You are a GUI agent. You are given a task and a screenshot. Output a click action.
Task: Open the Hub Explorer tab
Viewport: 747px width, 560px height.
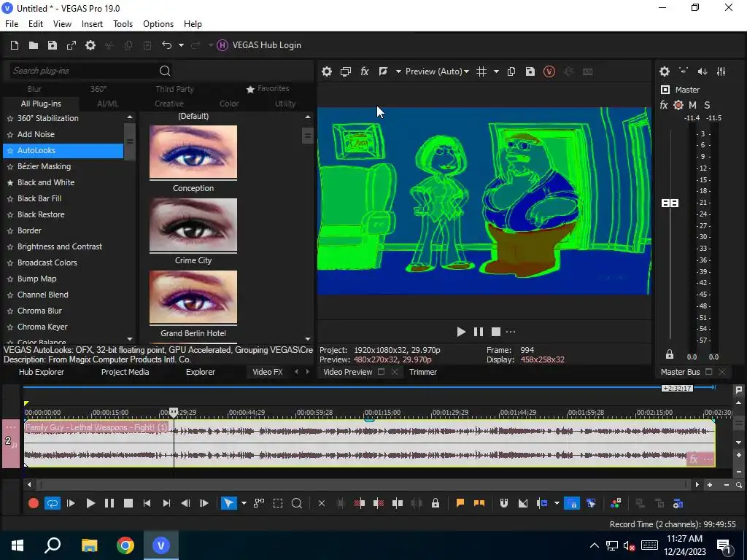click(x=42, y=372)
